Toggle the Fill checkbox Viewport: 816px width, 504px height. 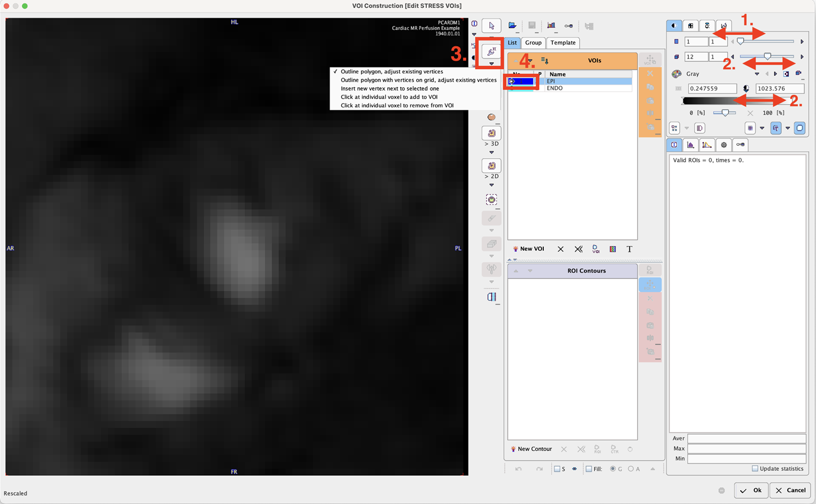pyautogui.click(x=589, y=469)
